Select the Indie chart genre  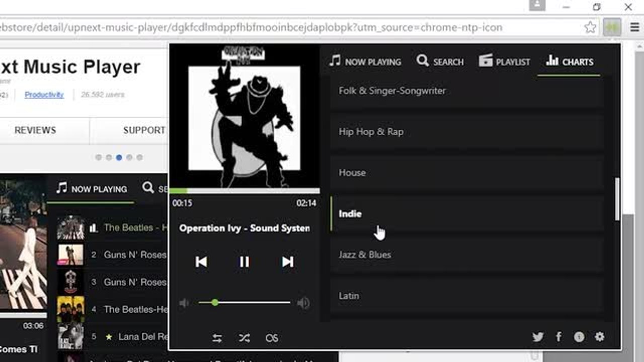(467, 214)
